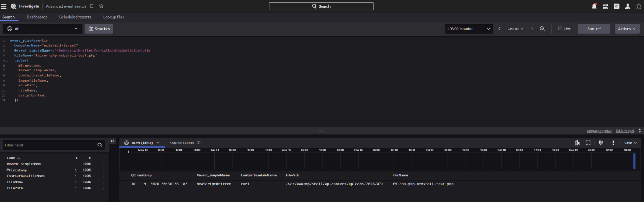Open the style paintbrush icon
Viewport: 644px width, 202px height.
point(601,143)
